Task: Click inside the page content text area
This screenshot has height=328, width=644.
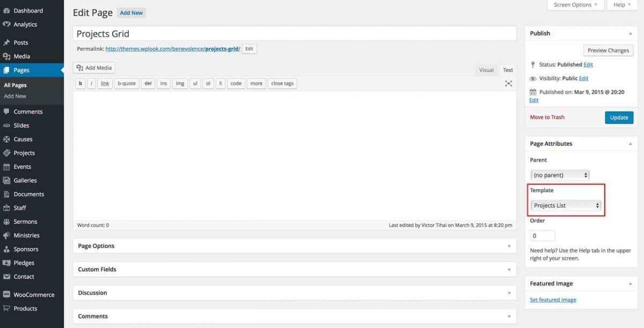Action: (295, 155)
